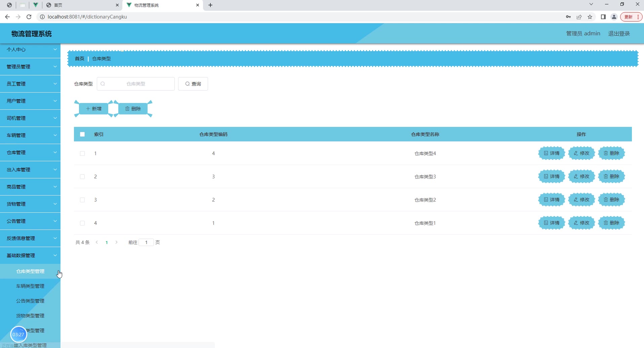644x348 pixels.
Task: Click 删除 for row 仓库类型2
Action: 611,200
